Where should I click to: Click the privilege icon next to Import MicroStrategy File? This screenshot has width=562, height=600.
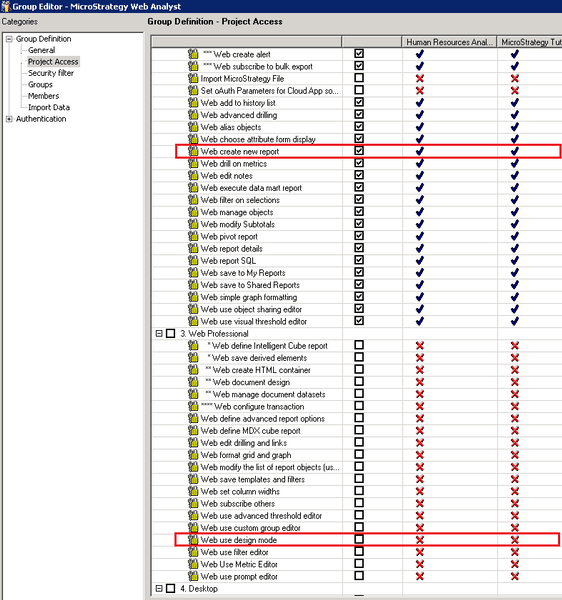pyautogui.click(x=193, y=78)
